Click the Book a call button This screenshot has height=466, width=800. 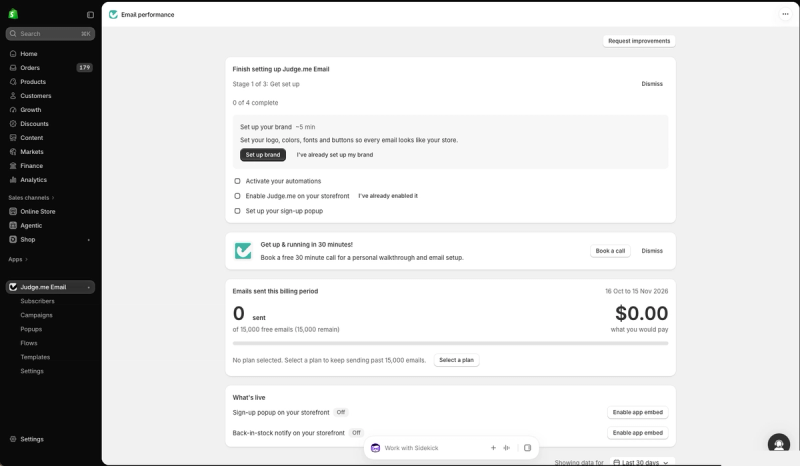tap(610, 251)
